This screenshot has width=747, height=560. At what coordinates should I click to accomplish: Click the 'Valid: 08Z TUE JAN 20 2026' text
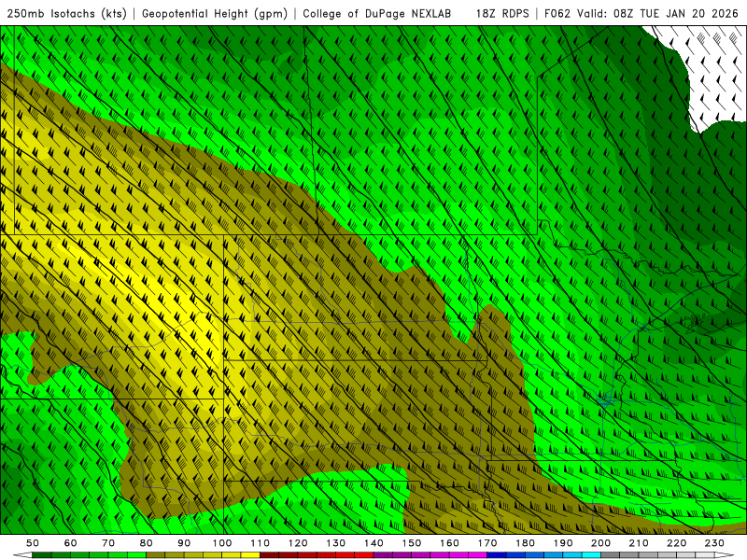coord(657,14)
